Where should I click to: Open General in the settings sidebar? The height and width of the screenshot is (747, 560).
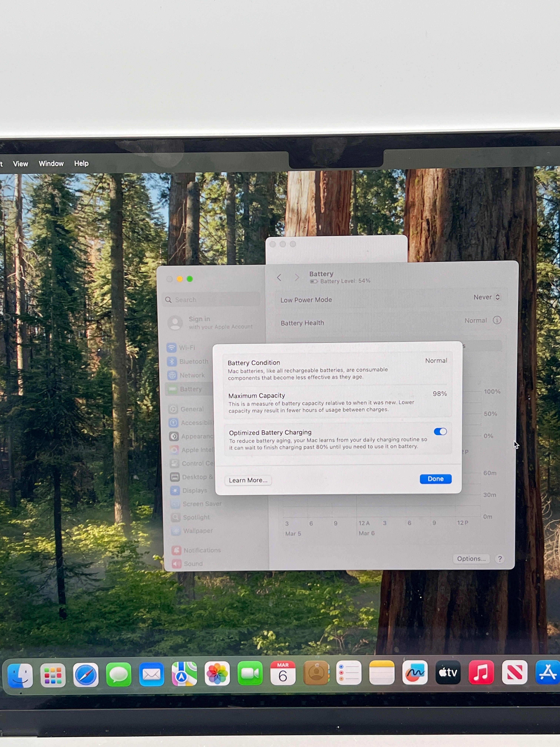(186, 409)
